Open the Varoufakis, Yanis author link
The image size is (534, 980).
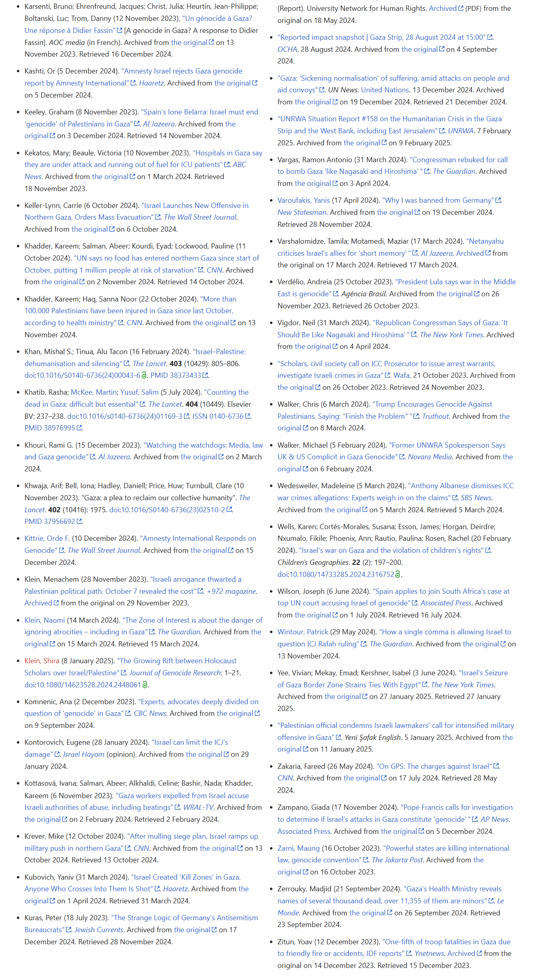click(304, 200)
